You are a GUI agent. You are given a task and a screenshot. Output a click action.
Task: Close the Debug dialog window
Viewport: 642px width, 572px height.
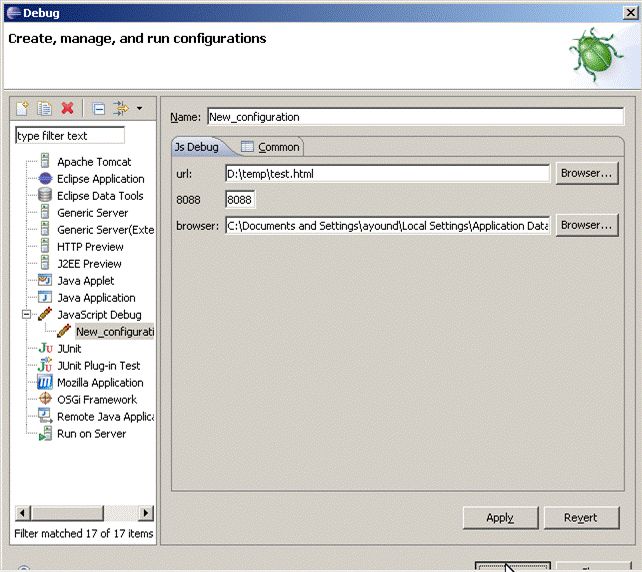click(631, 13)
